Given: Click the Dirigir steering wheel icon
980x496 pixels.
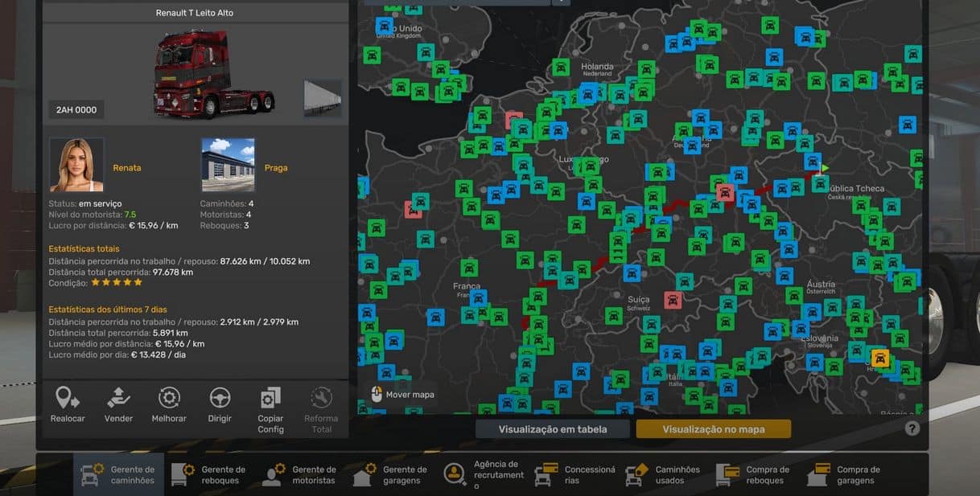Looking at the screenshot, I should 220,398.
